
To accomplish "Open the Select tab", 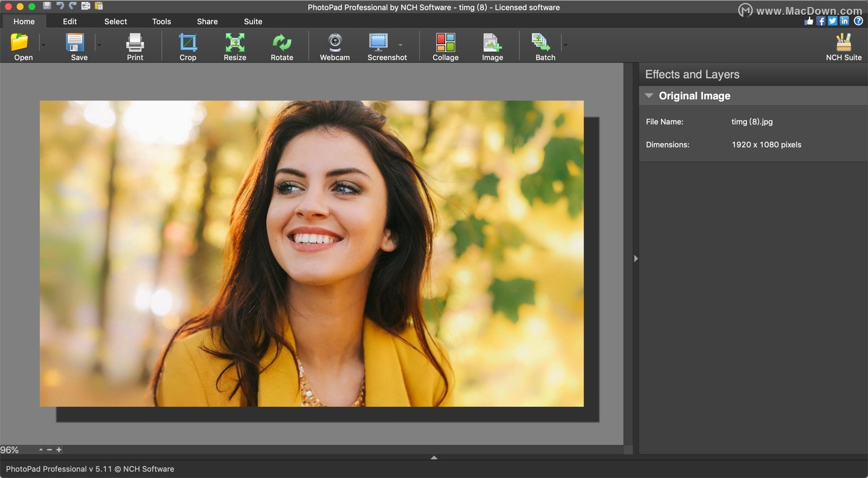I will [116, 21].
